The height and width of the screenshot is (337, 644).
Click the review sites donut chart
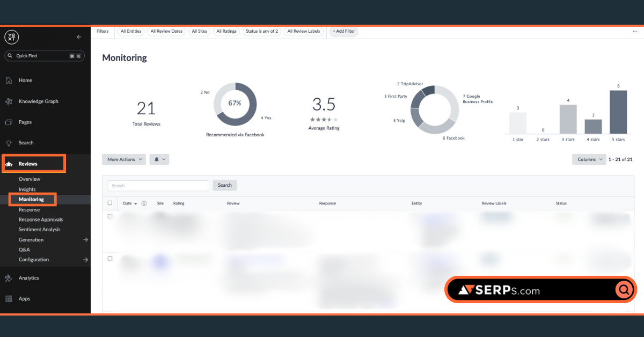(435, 109)
